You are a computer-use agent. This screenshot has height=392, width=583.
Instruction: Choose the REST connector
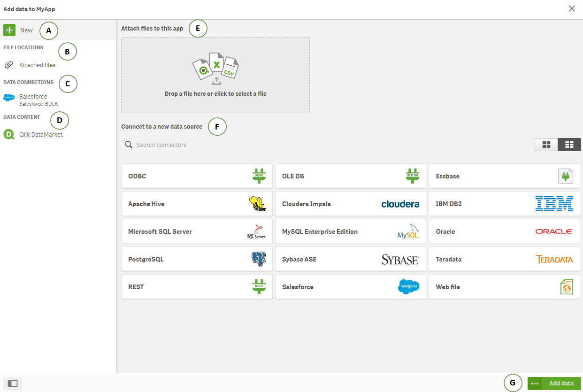(x=197, y=287)
